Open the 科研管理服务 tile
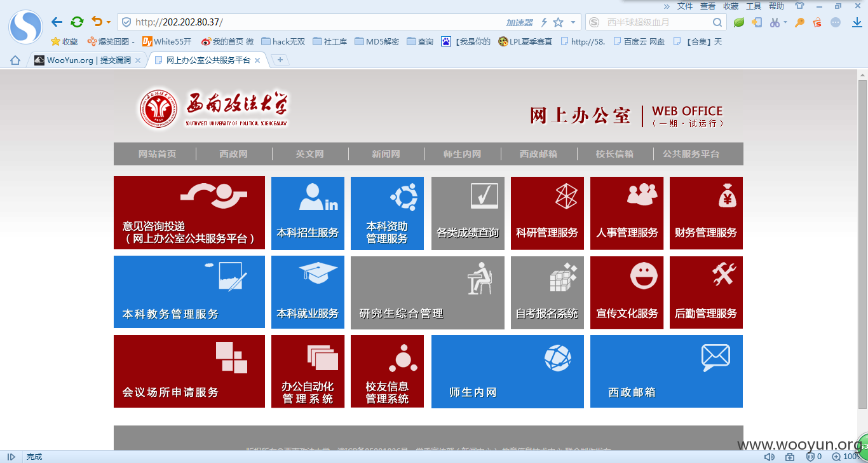The width and height of the screenshot is (868, 463). point(547,213)
